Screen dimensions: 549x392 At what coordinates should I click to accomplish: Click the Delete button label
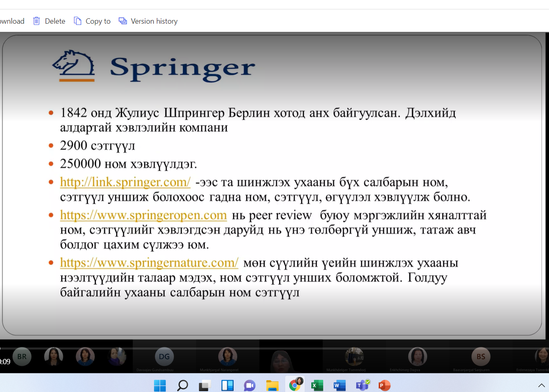[x=55, y=21]
